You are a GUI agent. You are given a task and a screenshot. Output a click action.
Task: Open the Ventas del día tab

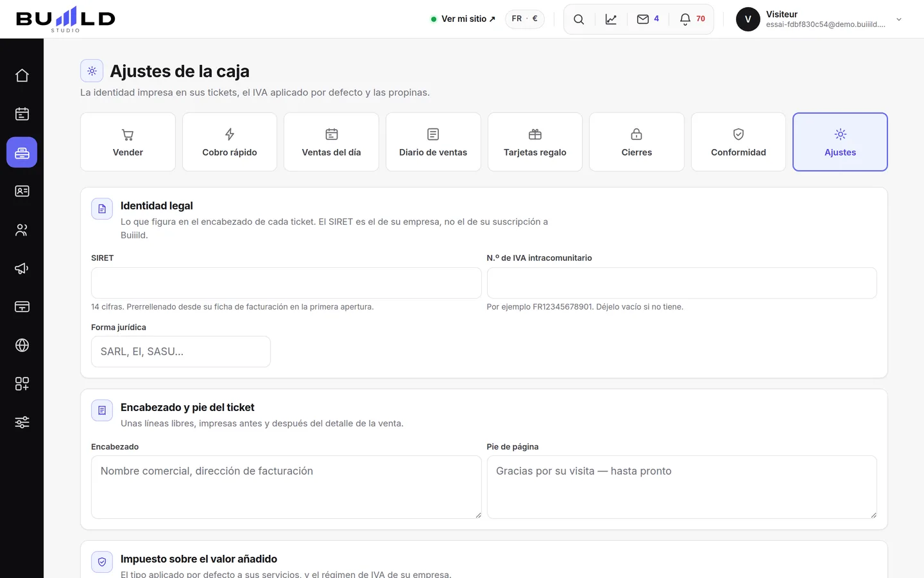(x=331, y=142)
